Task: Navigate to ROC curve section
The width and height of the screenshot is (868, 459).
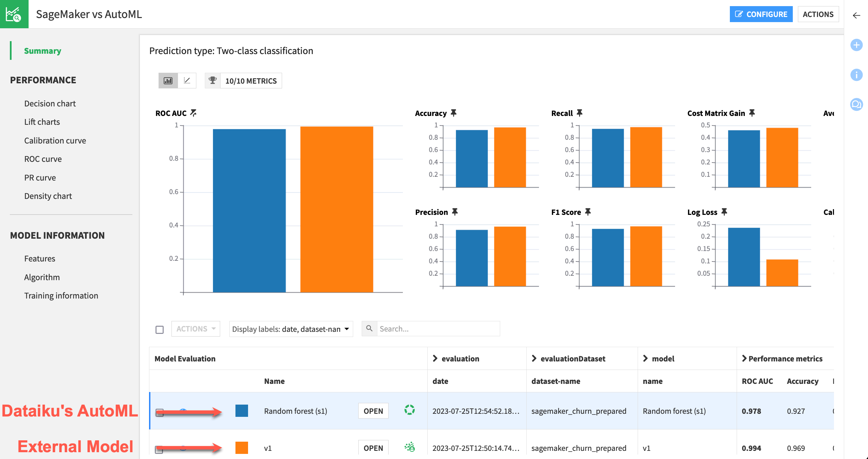Action: [x=43, y=158]
